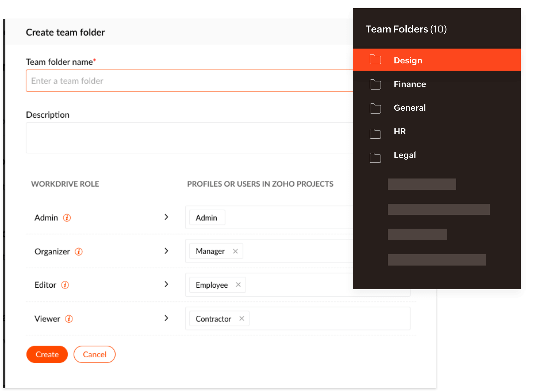
Task: Click the Cancel button
Action: pos(94,354)
